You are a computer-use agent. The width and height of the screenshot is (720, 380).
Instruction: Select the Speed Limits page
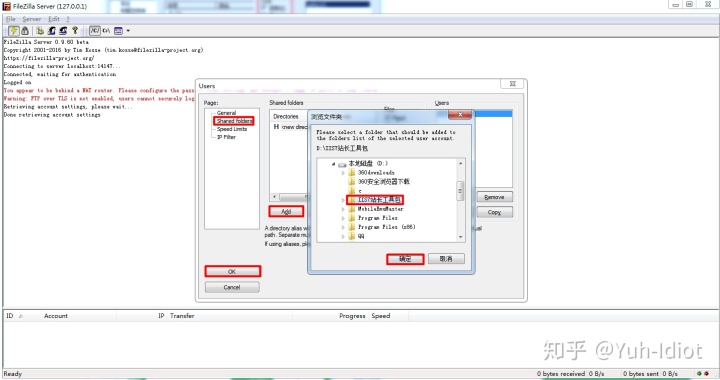(x=232, y=129)
